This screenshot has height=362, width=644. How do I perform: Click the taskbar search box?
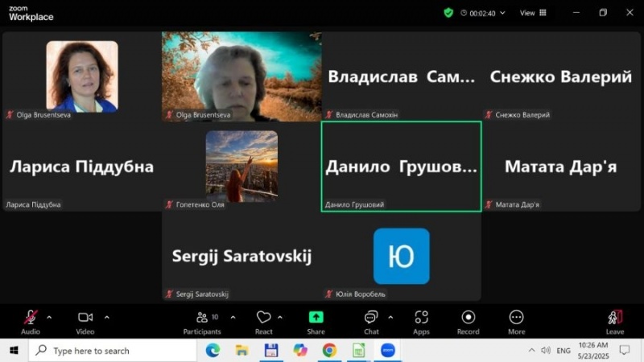[x=113, y=351]
